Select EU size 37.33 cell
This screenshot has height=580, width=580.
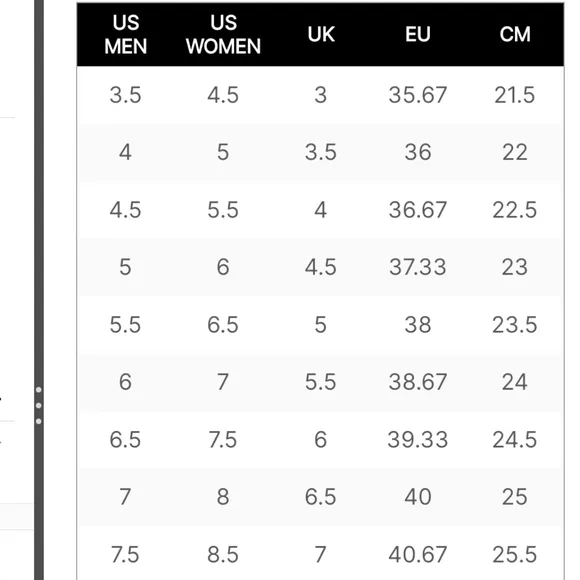pyautogui.click(x=418, y=267)
